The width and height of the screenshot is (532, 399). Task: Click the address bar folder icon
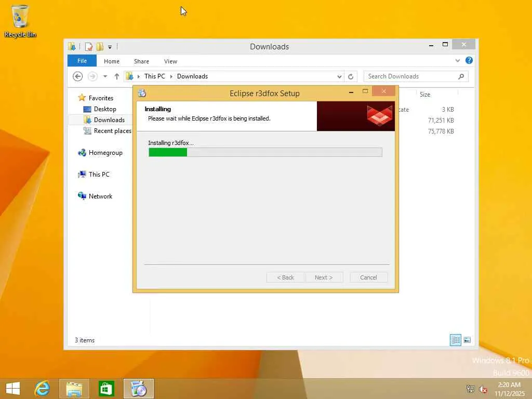[129, 76]
